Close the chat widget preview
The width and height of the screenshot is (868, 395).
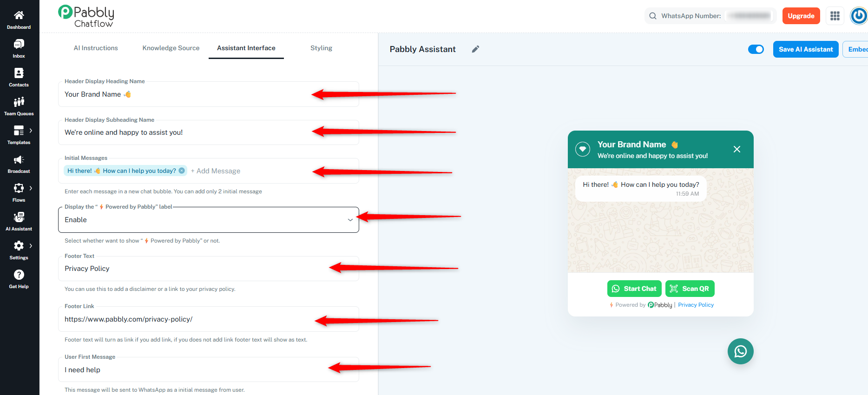737,149
